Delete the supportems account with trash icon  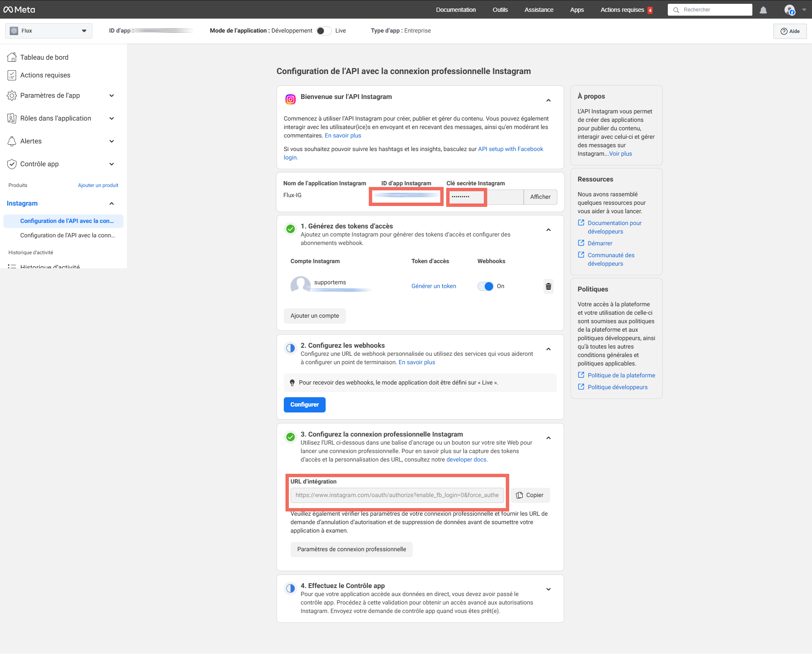pos(548,286)
